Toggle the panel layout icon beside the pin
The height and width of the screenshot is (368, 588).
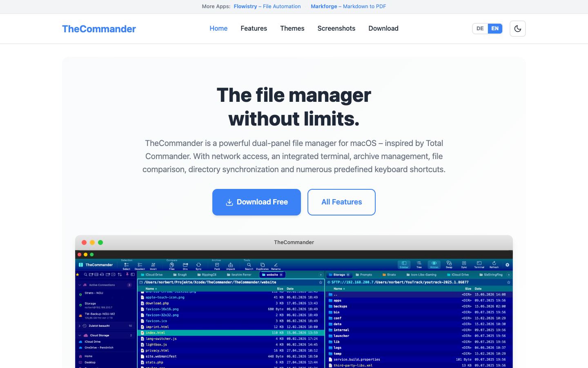(133, 275)
